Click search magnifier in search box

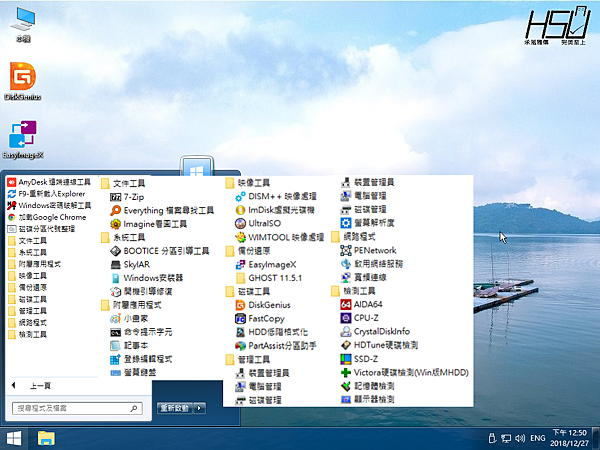coord(134,408)
